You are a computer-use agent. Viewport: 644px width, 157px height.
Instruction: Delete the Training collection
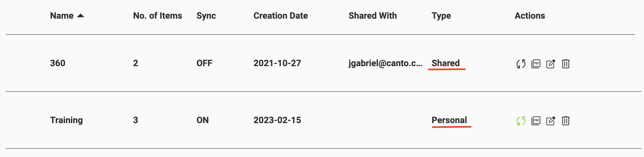tap(566, 121)
